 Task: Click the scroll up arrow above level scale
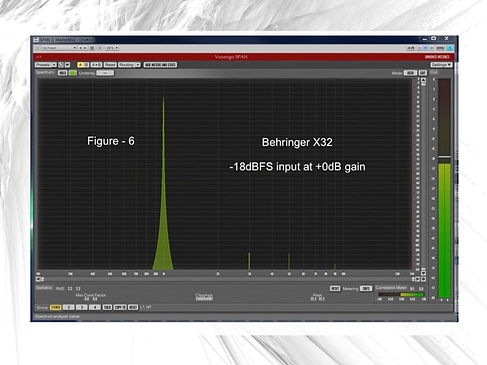coord(423,80)
